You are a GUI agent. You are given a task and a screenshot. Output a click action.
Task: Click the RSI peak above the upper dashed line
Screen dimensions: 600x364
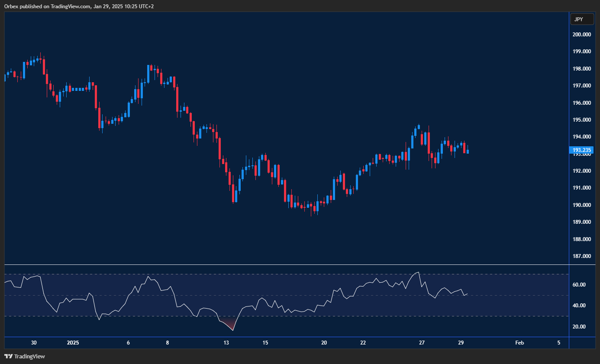(x=417, y=273)
